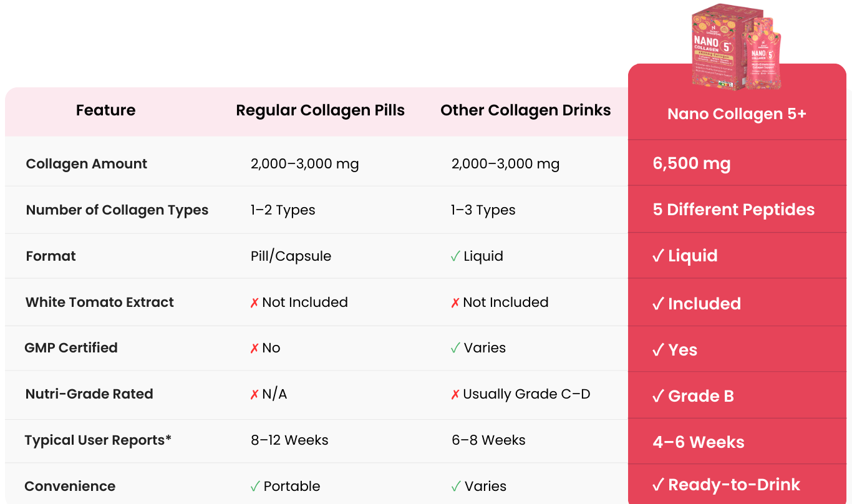Click the 5 Different Peptides cell
Screen dimensions: 852x504
tap(733, 210)
